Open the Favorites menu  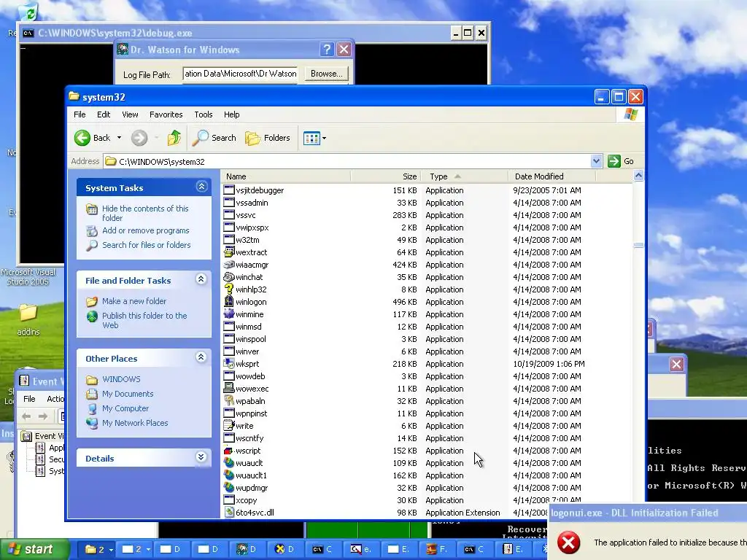point(166,114)
